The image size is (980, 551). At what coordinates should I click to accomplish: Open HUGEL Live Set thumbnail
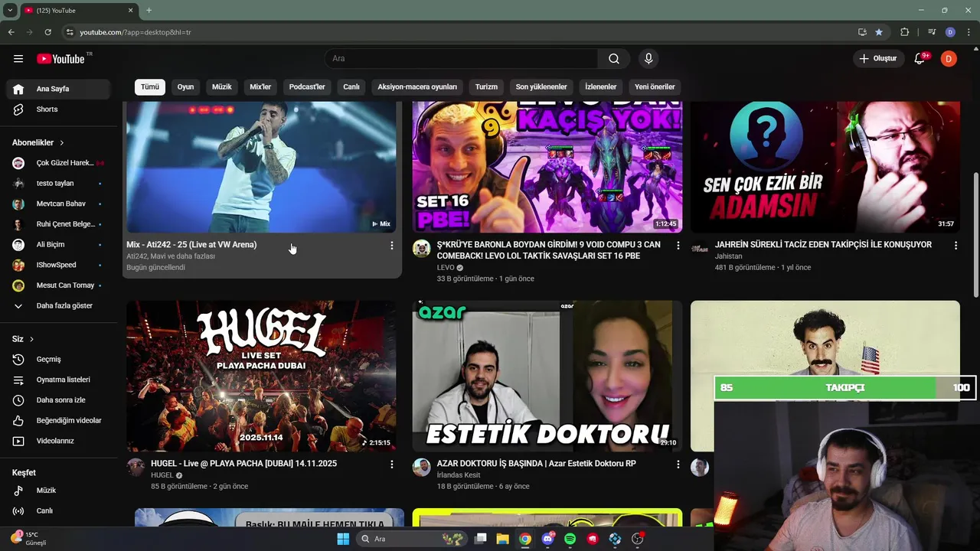[x=261, y=376]
